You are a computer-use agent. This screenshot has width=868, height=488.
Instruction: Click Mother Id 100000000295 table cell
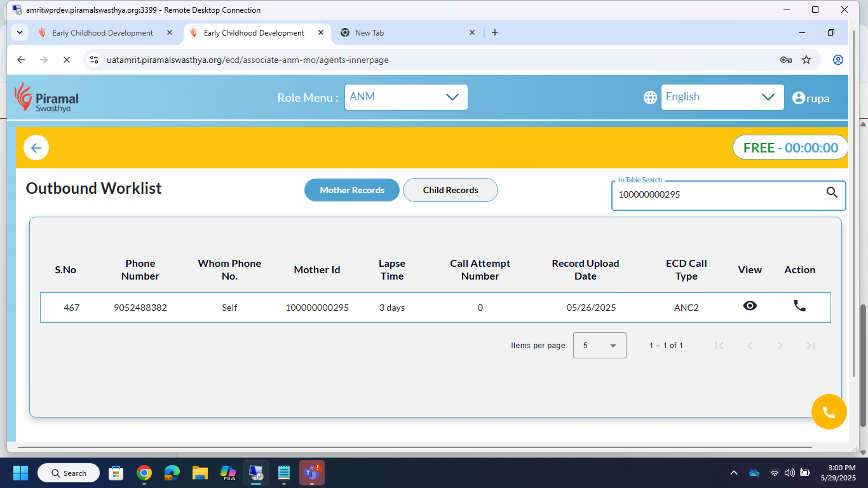click(x=317, y=308)
